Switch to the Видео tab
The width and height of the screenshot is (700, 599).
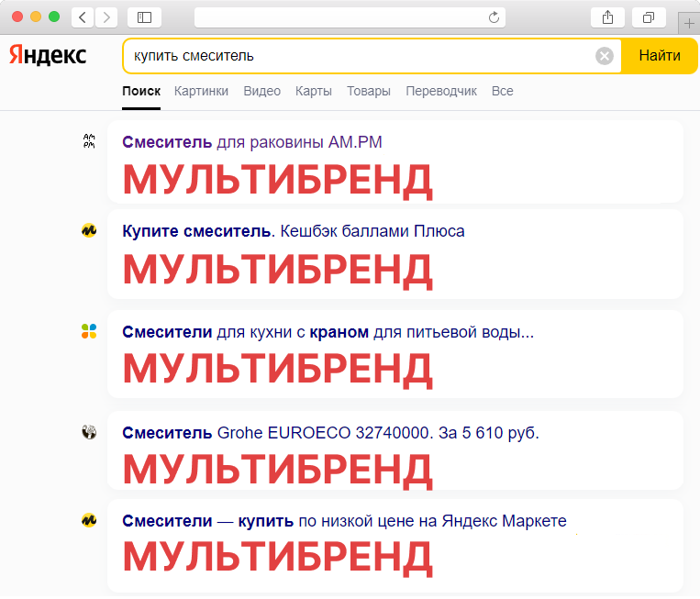coord(262,91)
